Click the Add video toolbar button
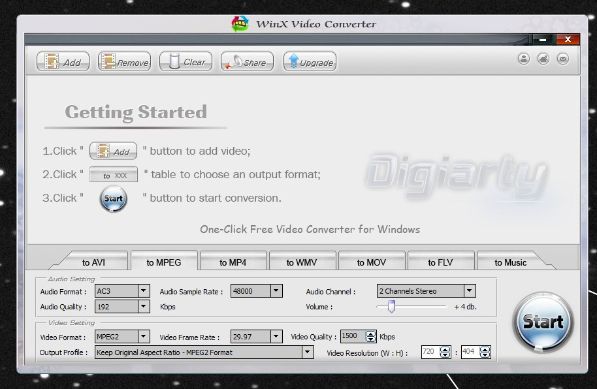597x389 pixels. pos(63,61)
